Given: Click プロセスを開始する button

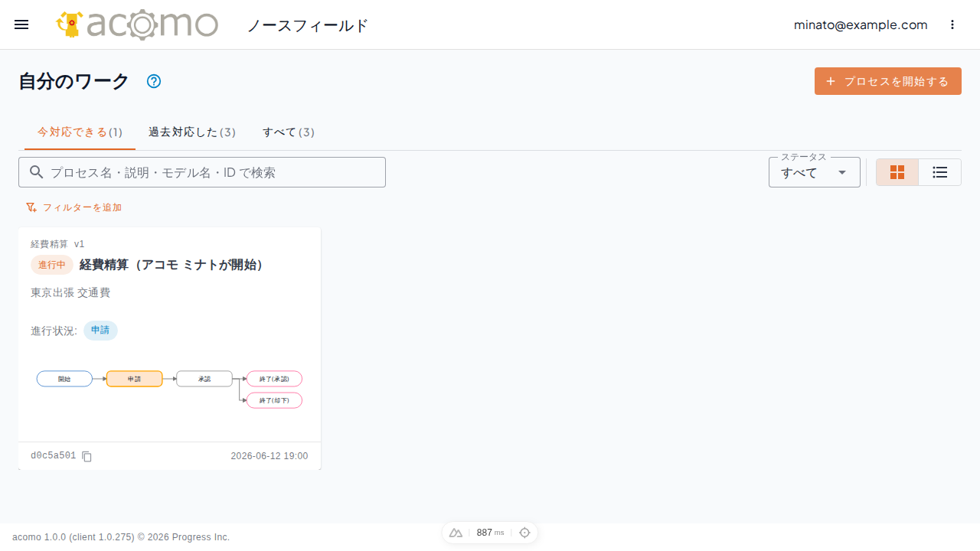Looking at the screenshot, I should (x=888, y=81).
